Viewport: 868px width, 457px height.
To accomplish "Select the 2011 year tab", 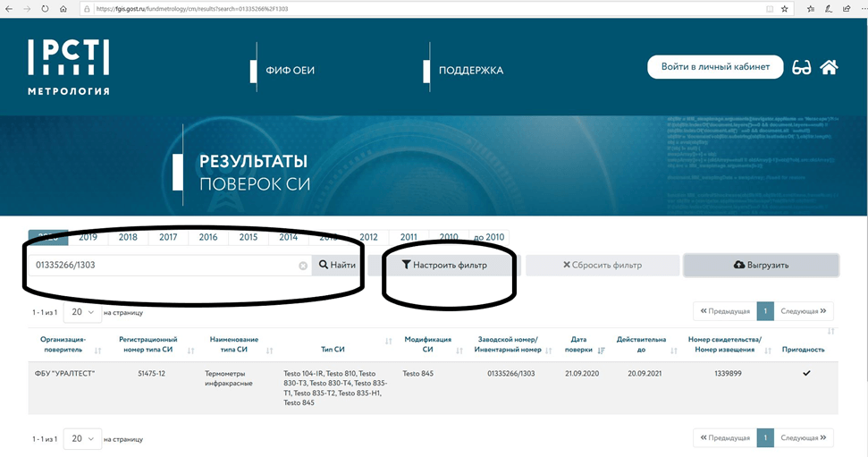I will click(x=409, y=237).
